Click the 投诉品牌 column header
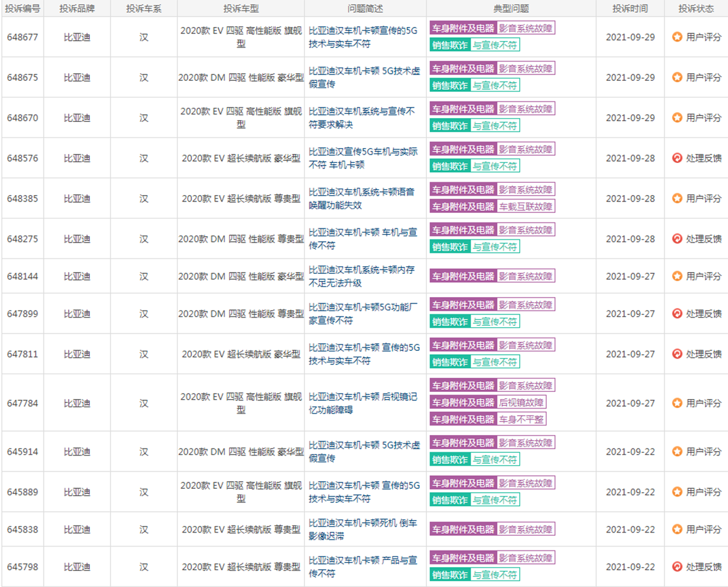 pyautogui.click(x=77, y=8)
